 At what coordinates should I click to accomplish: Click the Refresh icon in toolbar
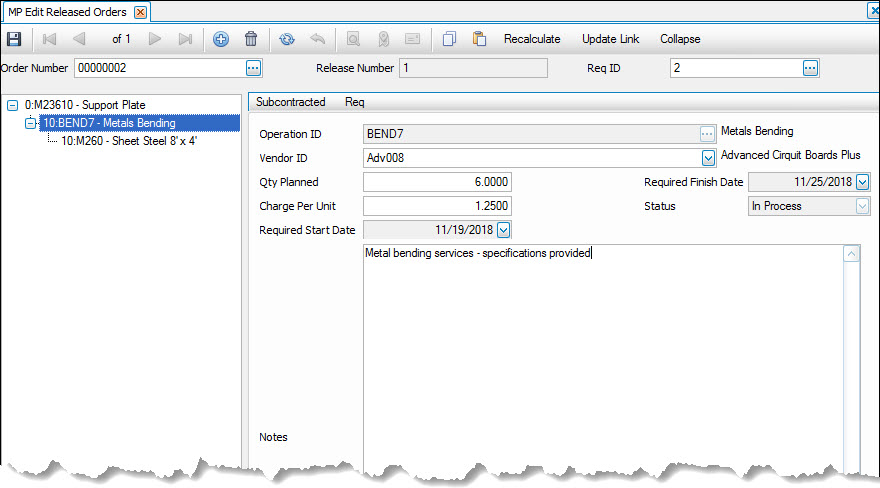point(287,39)
